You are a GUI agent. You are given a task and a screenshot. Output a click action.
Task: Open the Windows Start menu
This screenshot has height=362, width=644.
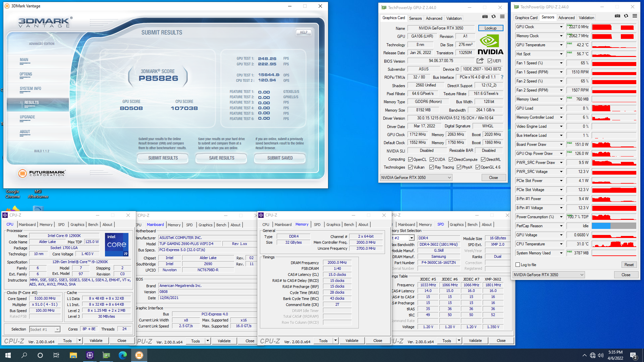(x=8, y=355)
